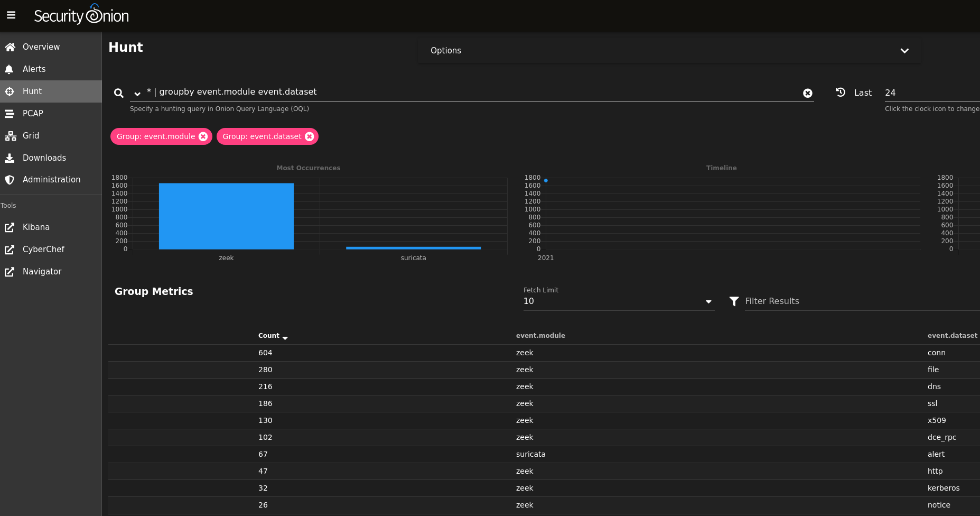Image resolution: width=980 pixels, height=516 pixels.
Task: Sort by the Count column arrow
Action: click(x=285, y=337)
